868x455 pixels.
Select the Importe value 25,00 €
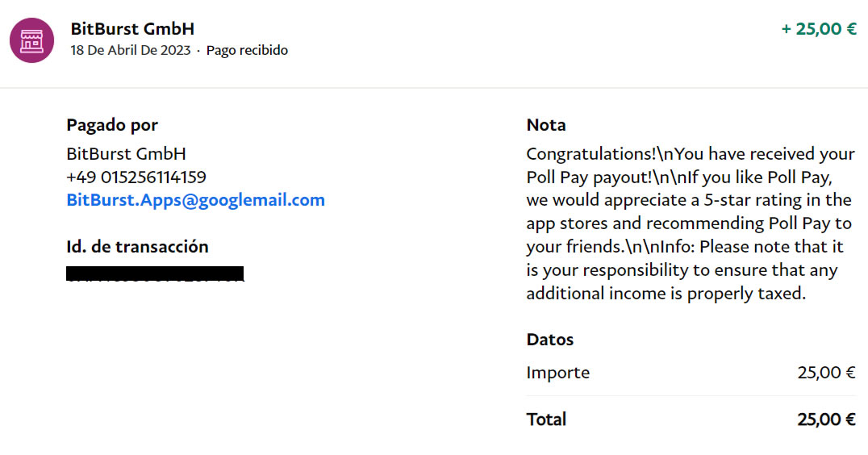826,373
